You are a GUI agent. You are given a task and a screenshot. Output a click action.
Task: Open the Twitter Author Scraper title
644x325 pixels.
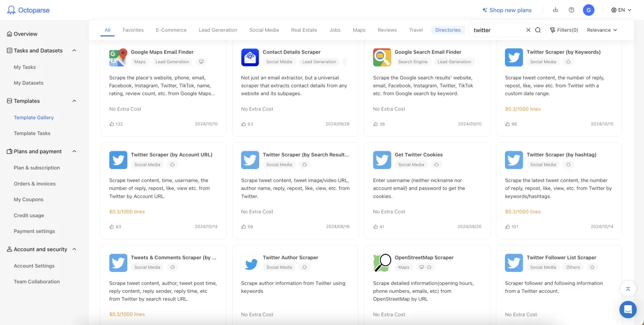290,257
